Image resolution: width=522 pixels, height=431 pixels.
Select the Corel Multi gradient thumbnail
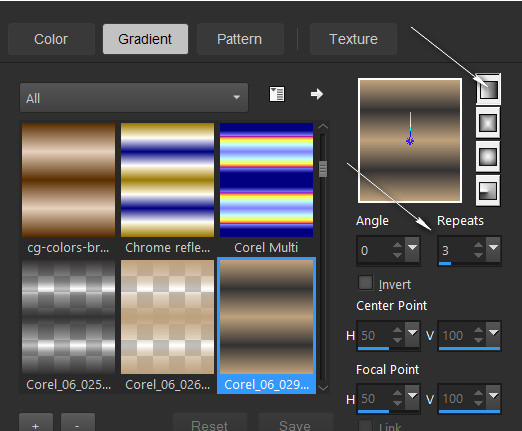[266, 180]
